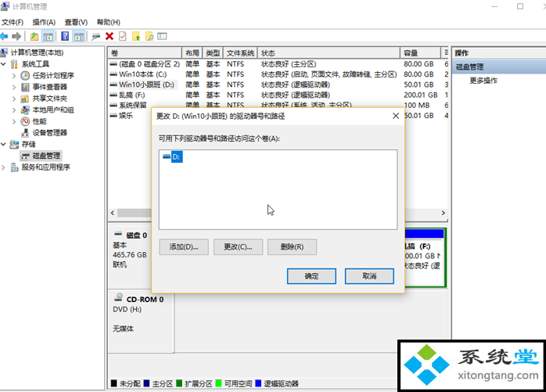This screenshot has width=546, height=392.
Task: Click the Back arrow toolbar icon
Action: (4, 36)
